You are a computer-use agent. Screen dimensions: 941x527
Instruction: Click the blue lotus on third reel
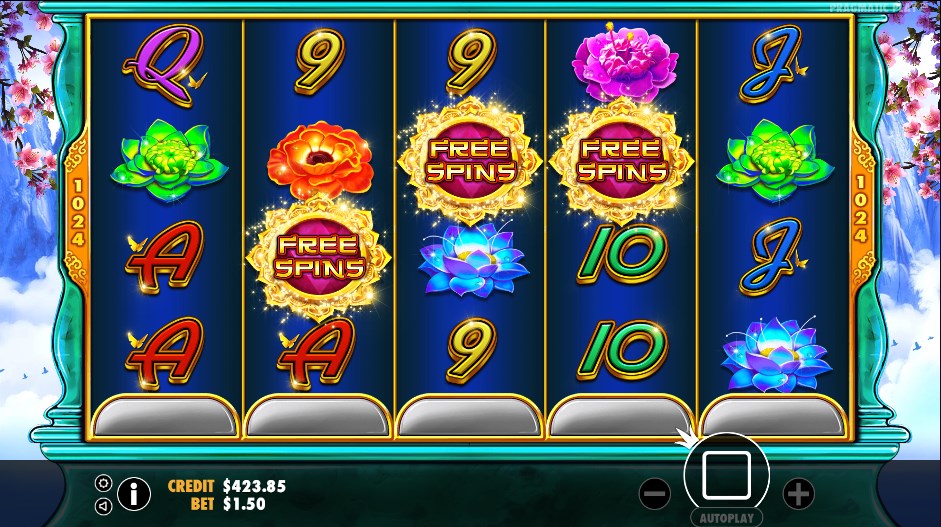pos(473,259)
